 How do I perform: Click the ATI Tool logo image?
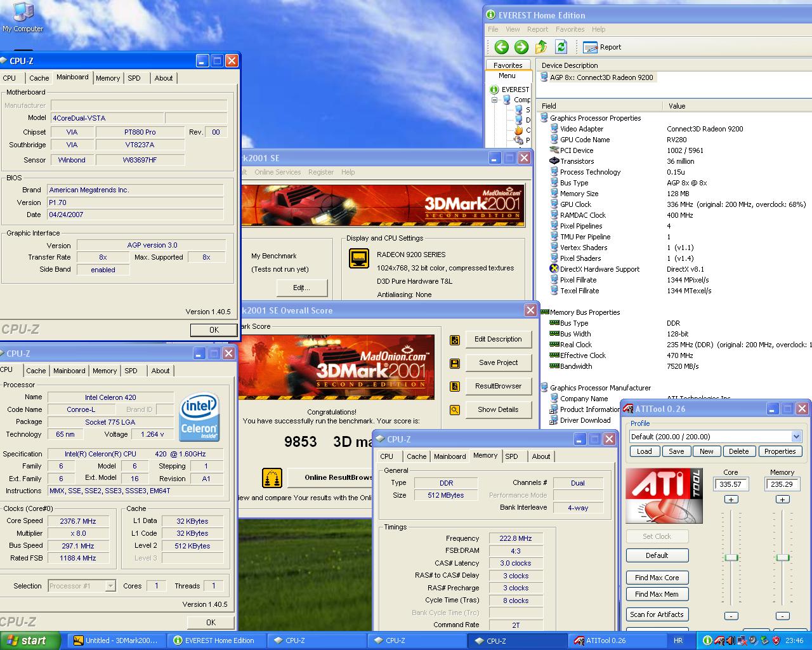[664, 496]
